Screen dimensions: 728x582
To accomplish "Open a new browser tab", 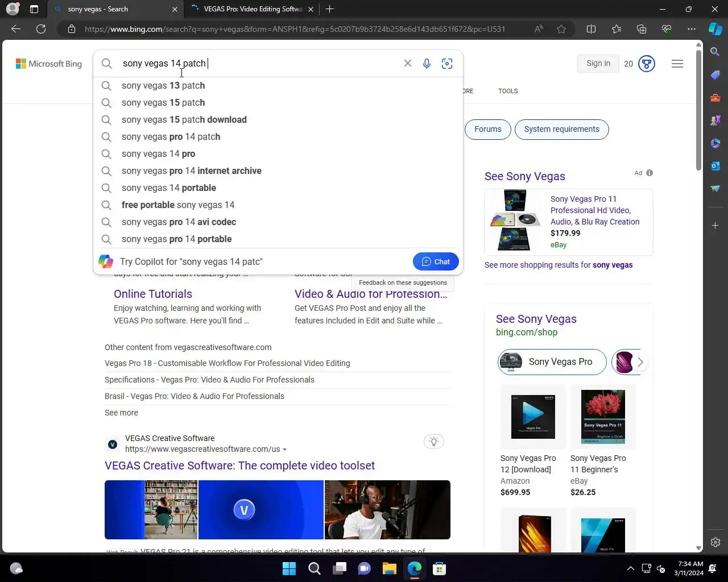I will 330,9.
